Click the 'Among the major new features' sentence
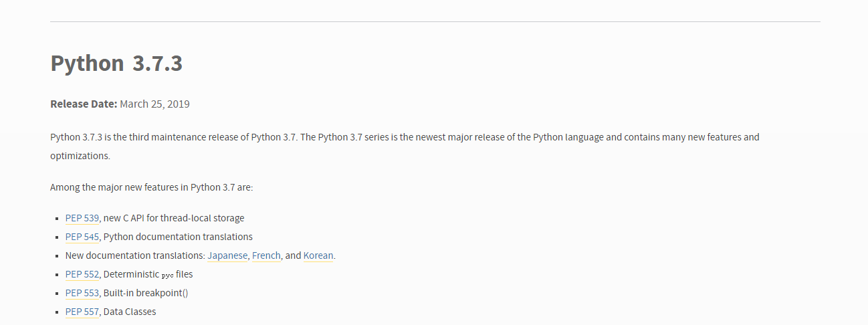 pos(151,187)
